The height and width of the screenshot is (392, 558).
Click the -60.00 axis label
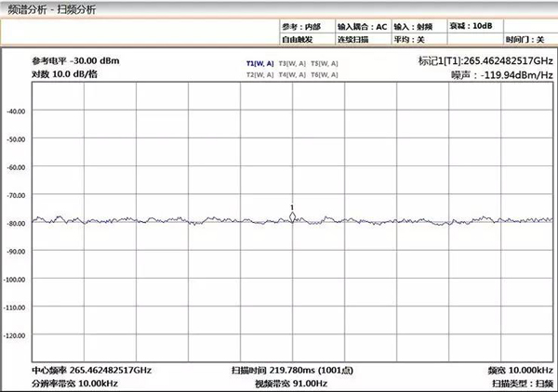16,167
